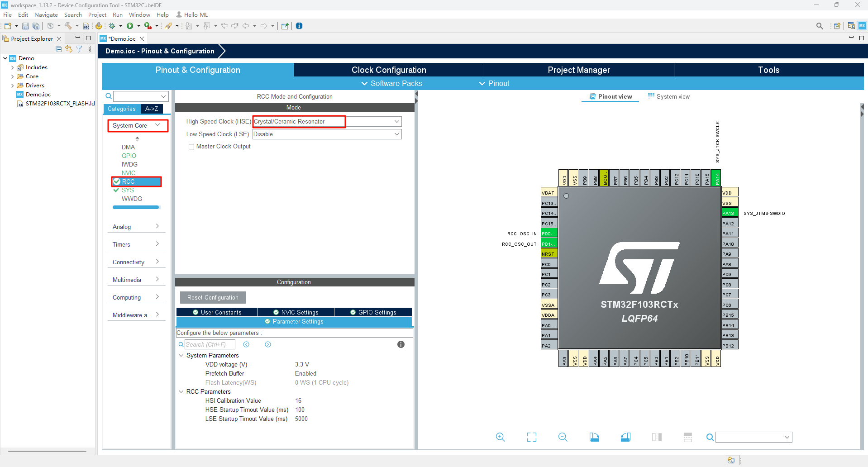Switch to the Tools tab

tap(768, 70)
